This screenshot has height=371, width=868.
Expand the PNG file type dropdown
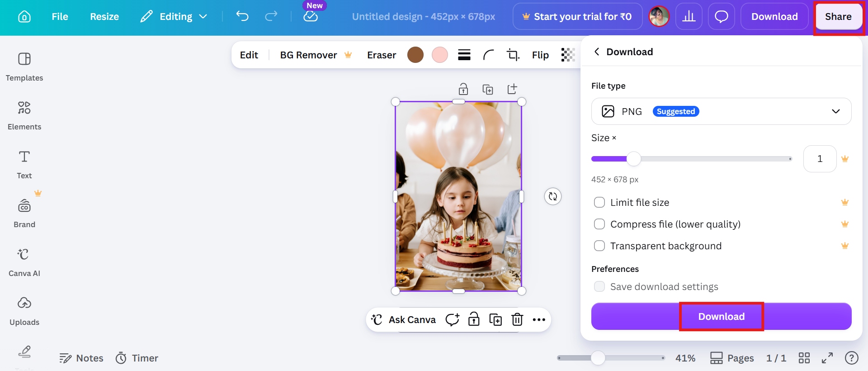pos(721,111)
